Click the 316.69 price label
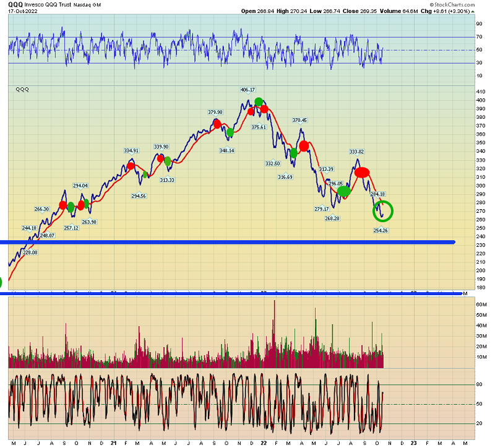495x448 pixels. point(285,177)
